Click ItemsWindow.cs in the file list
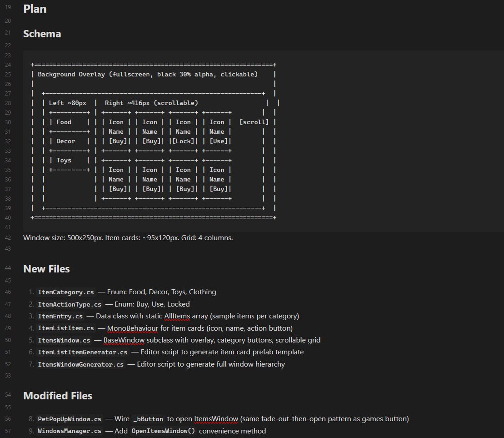 [64, 340]
